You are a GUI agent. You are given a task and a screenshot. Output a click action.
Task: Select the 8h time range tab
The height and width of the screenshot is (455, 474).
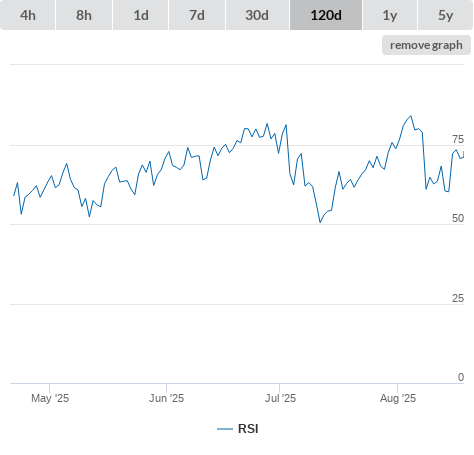tap(84, 15)
